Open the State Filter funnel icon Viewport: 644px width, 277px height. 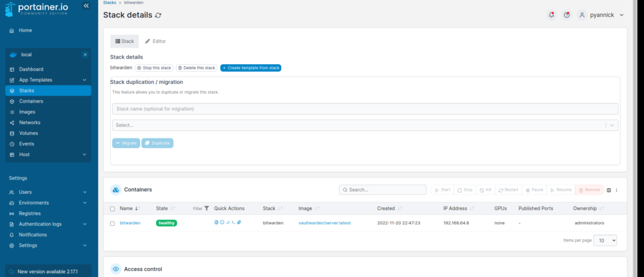[206, 209]
